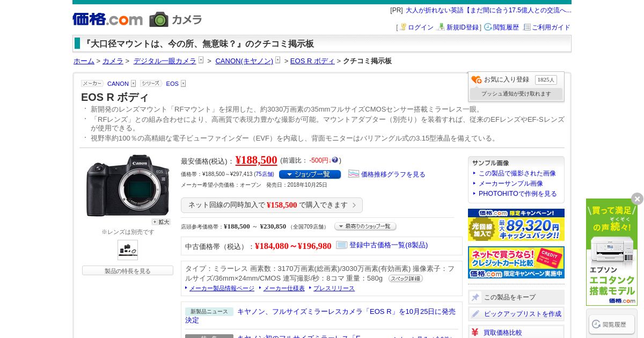This screenshot has height=338, width=644.
Task: Click the camera category icon
Action: [x=159, y=19]
